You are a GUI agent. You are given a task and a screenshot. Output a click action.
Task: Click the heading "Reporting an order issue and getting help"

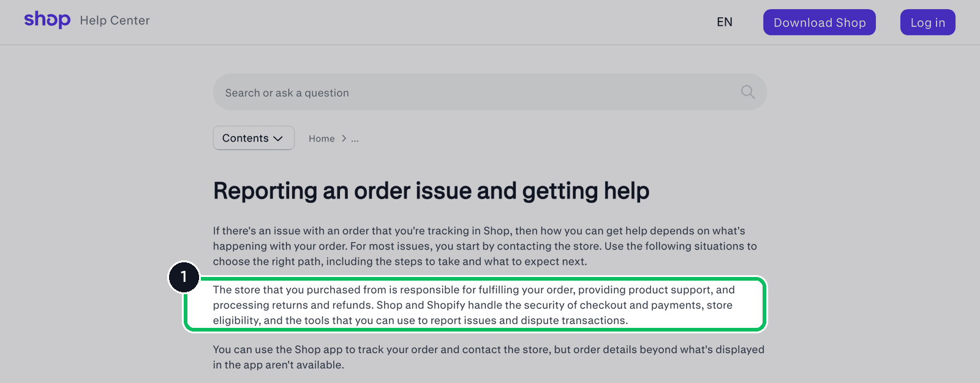tap(431, 191)
